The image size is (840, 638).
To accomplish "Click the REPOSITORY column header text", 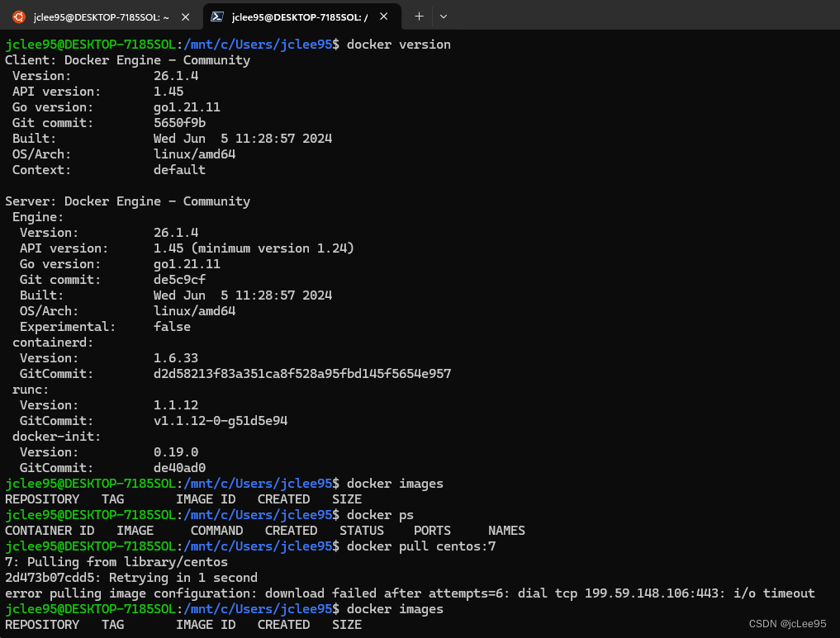I will (42, 499).
